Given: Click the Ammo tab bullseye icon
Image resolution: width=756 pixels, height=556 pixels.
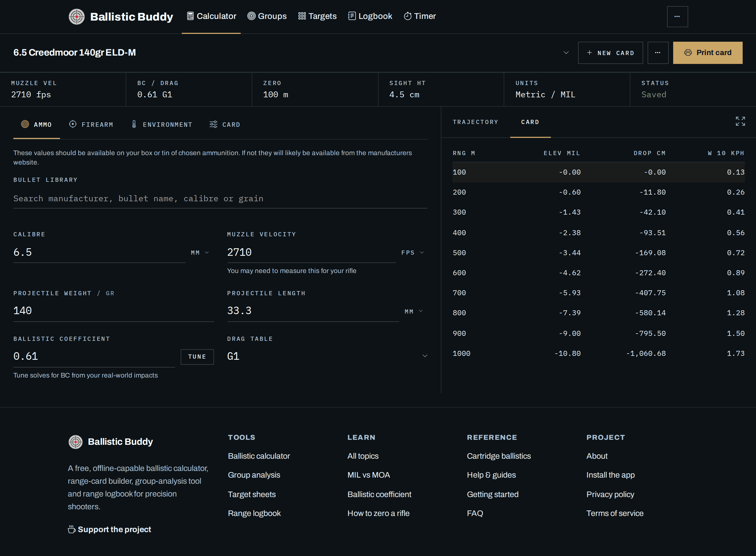Looking at the screenshot, I should pyautogui.click(x=25, y=124).
